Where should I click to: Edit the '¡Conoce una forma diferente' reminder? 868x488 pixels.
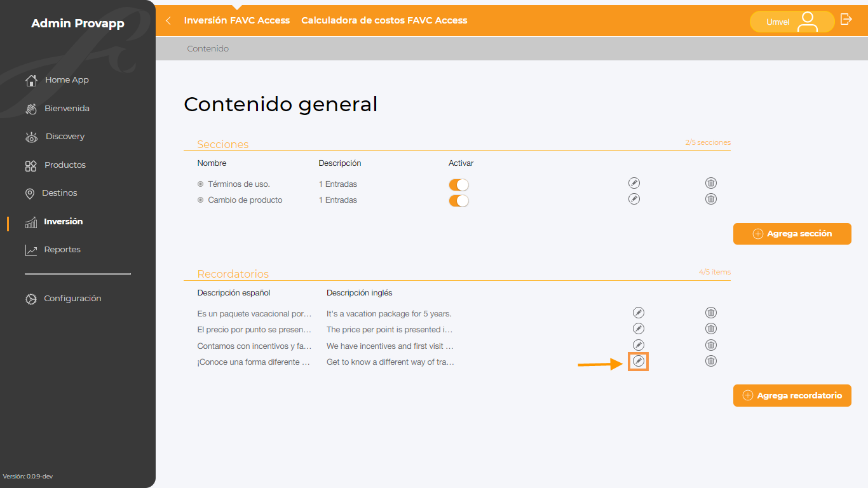(x=639, y=362)
